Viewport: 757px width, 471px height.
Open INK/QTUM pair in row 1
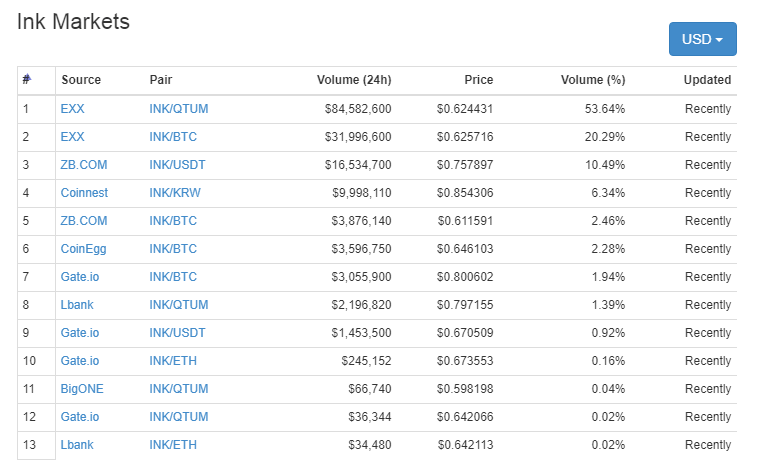pyautogui.click(x=179, y=109)
